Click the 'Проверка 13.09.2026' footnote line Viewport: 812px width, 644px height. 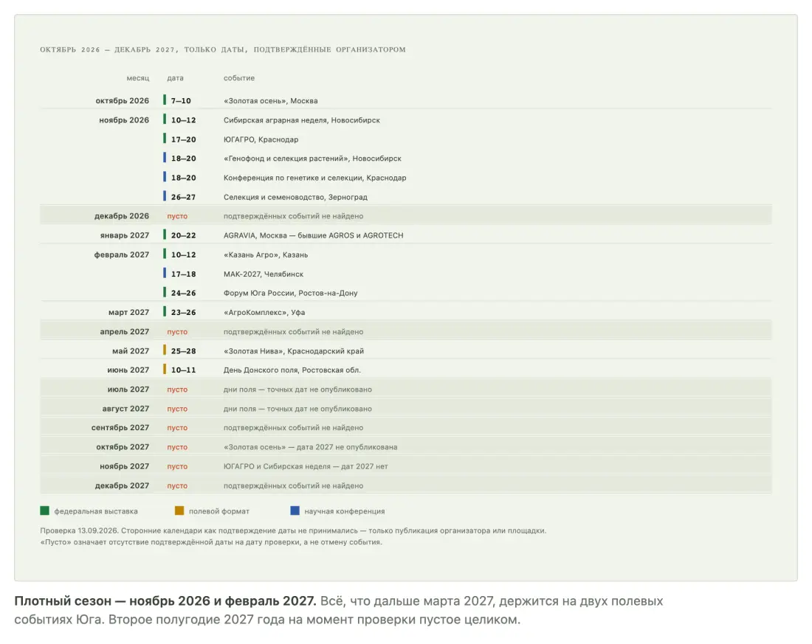coord(293,530)
